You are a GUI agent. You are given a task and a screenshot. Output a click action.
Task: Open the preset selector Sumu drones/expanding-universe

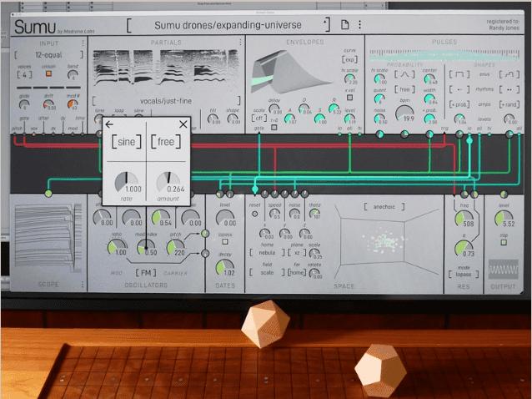[228, 25]
